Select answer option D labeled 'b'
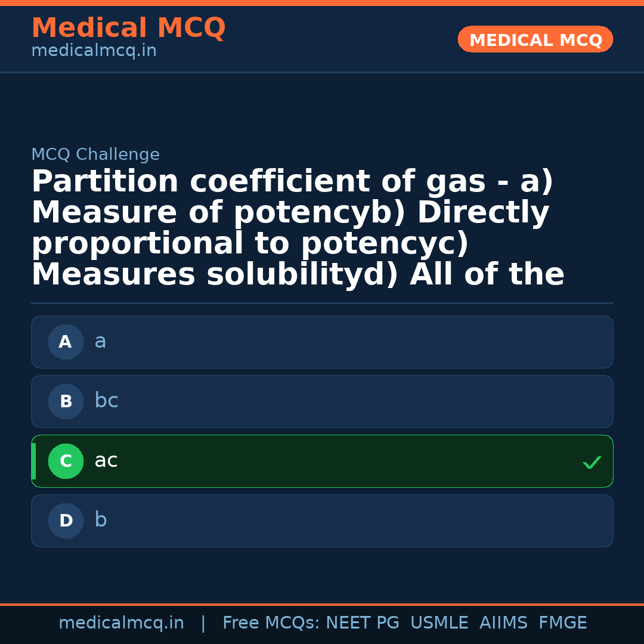644x644 pixels. tap(322, 521)
